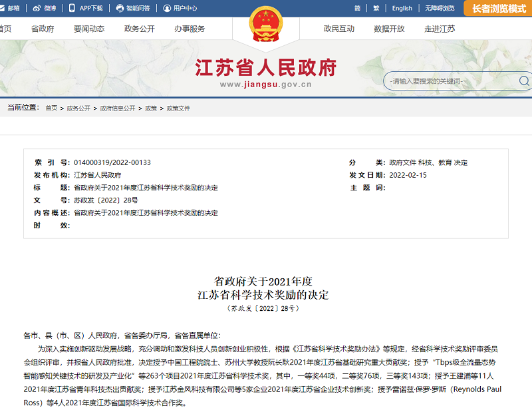Switch site language to English
Screen dimensions: 532x408
point(402,9)
